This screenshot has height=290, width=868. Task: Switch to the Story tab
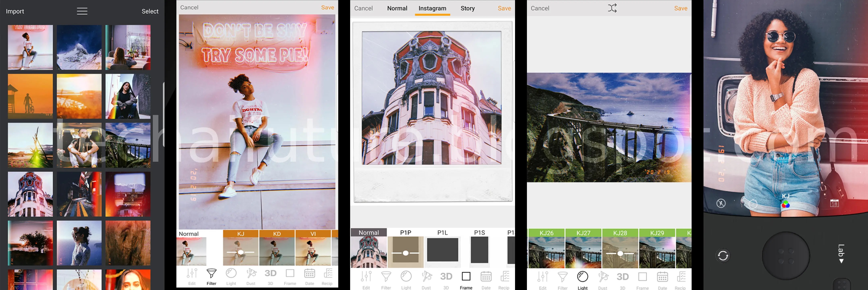(467, 8)
